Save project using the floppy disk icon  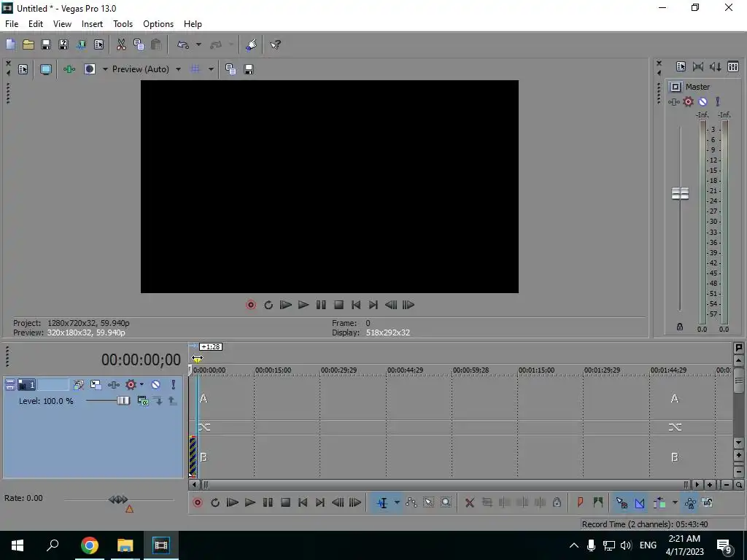point(46,44)
